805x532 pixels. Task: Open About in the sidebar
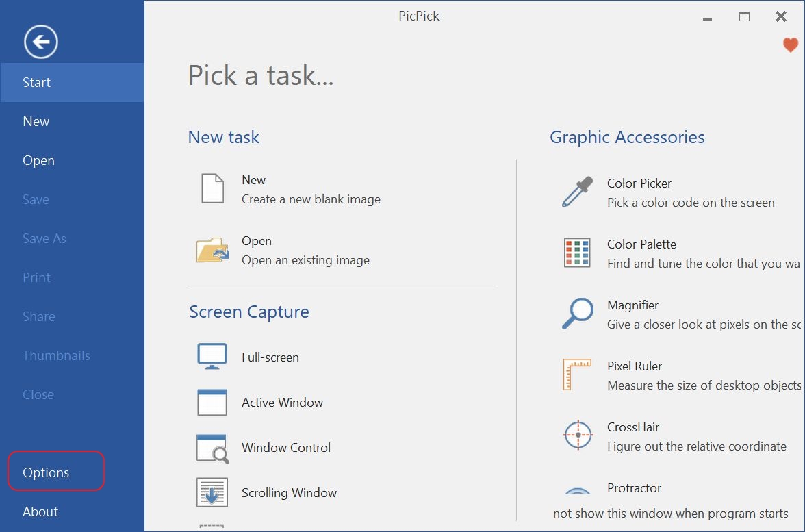click(73, 511)
